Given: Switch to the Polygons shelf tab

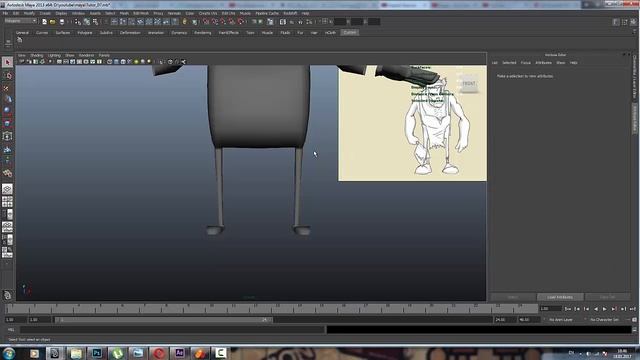Looking at the screenshot, I should tap(85, 32).
